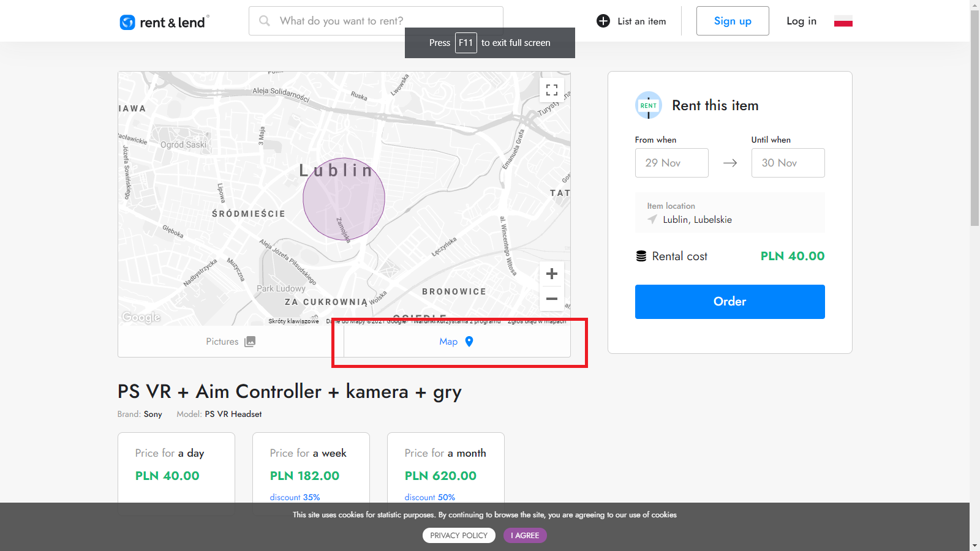Viewport: 980px width, 551px height.
Task: Click the 'Rent this item' heading
Action: point(715,105)
